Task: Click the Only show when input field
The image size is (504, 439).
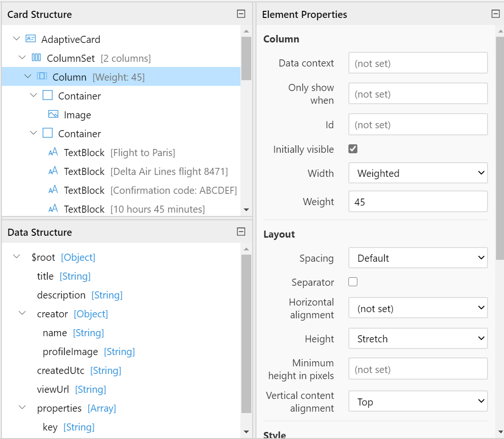Action: pos(418,93)
